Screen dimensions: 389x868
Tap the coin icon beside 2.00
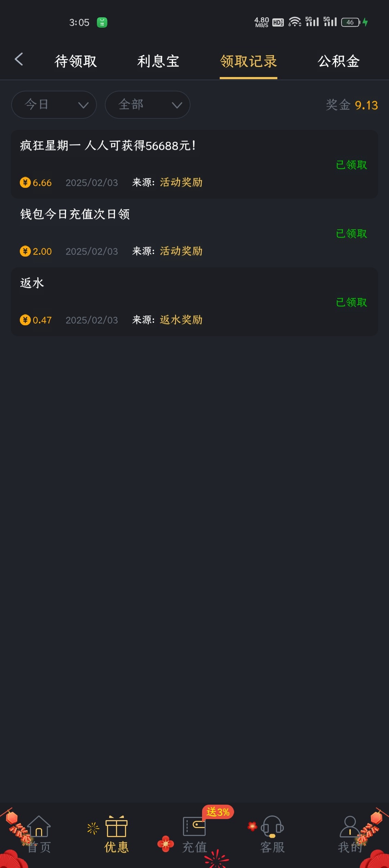click(x=25, y=251)
